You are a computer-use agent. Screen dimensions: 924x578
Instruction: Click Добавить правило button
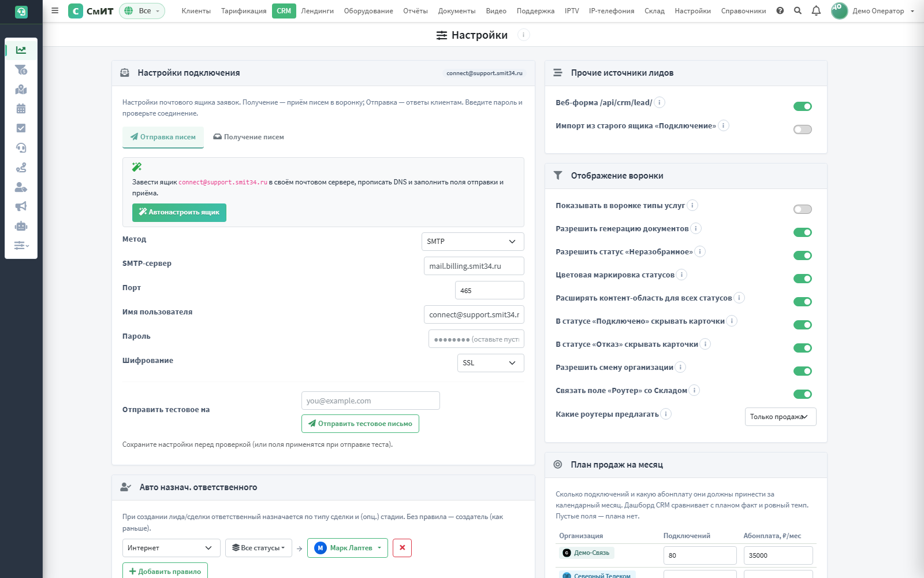[165, 571]
